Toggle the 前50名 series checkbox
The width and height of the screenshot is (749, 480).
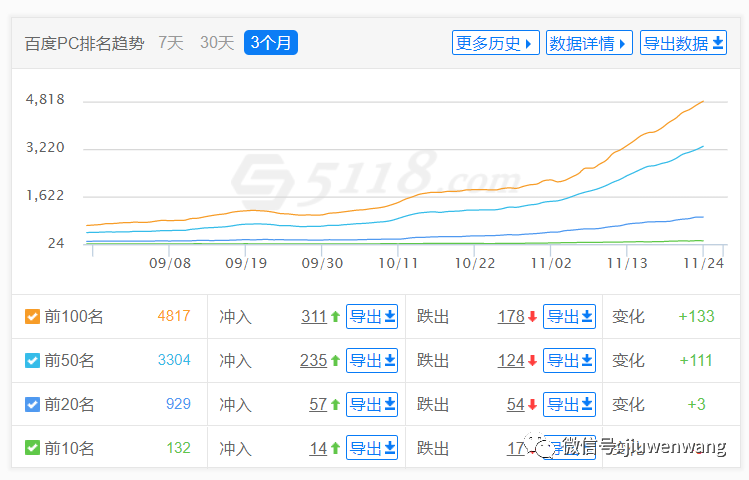click(33, 361)
